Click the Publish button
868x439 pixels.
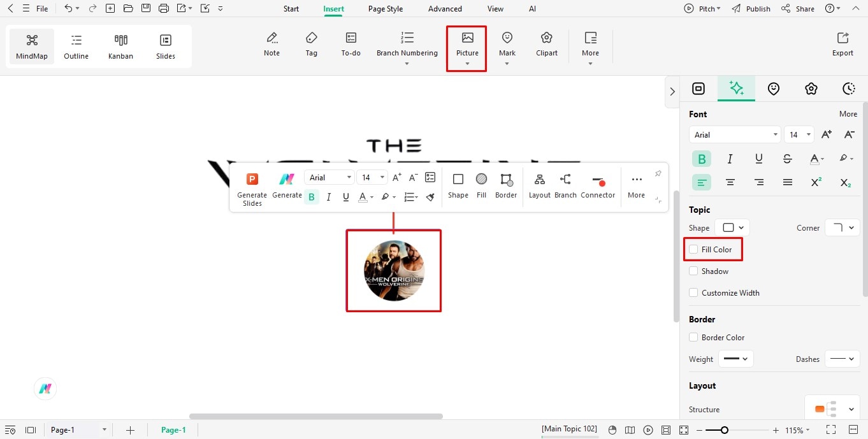coord(751,9)
